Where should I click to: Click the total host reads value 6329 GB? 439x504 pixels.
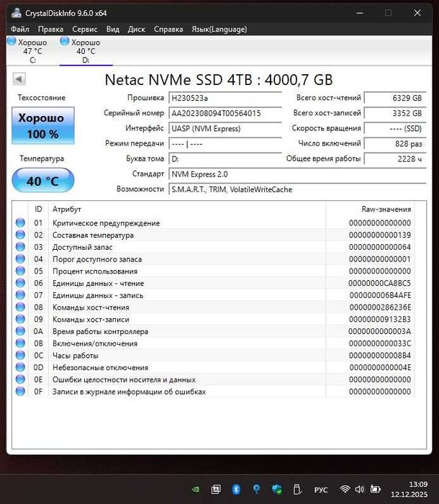click(395, 98)
